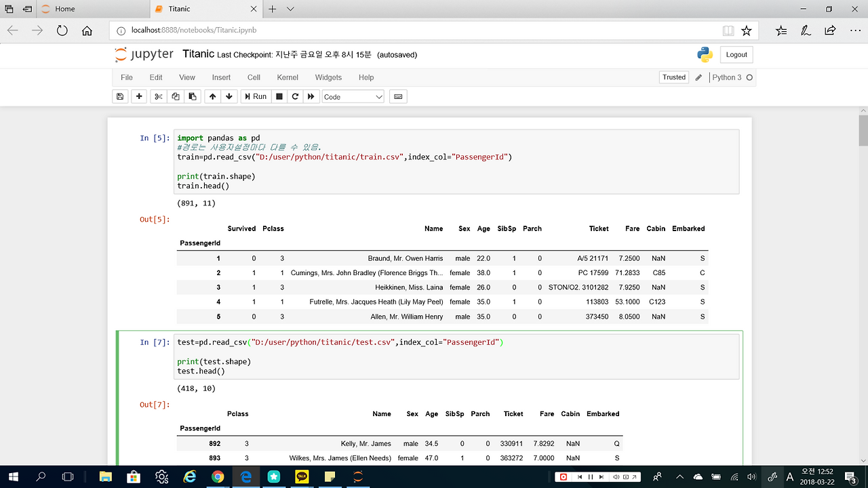Click the Logout button

pos(736,55)
